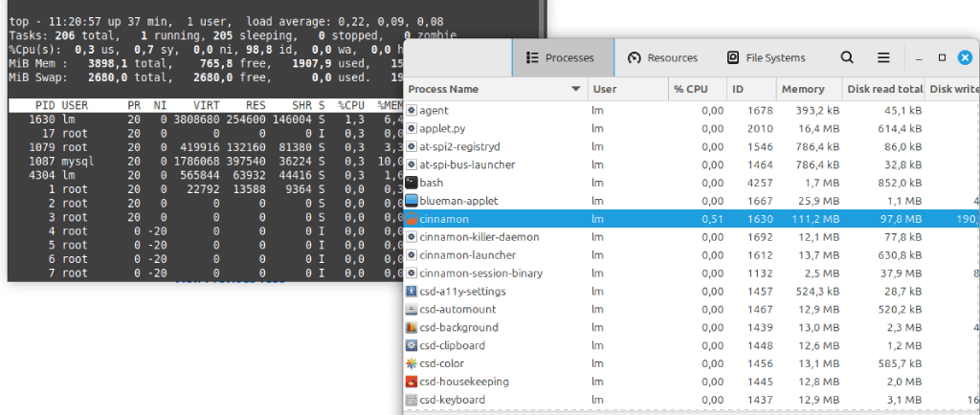Click the csd-color icon

pyautogui.click(x=412, y=363)
